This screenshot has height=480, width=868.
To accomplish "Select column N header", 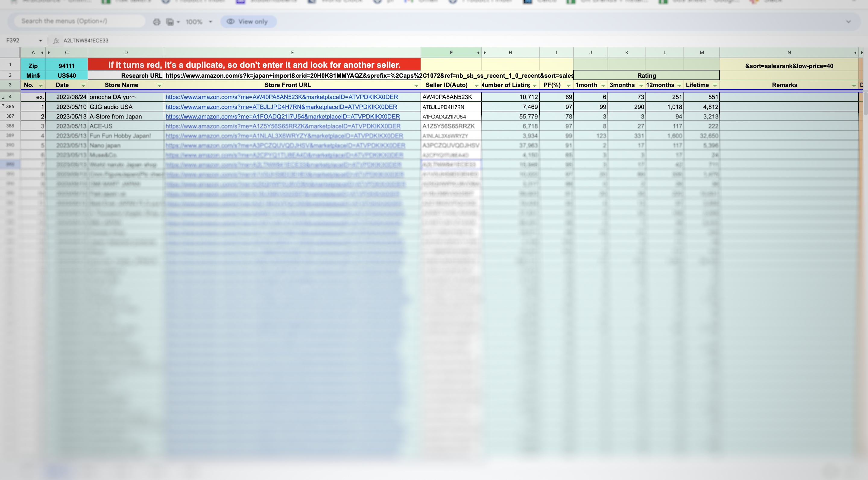I will [788, 52].
